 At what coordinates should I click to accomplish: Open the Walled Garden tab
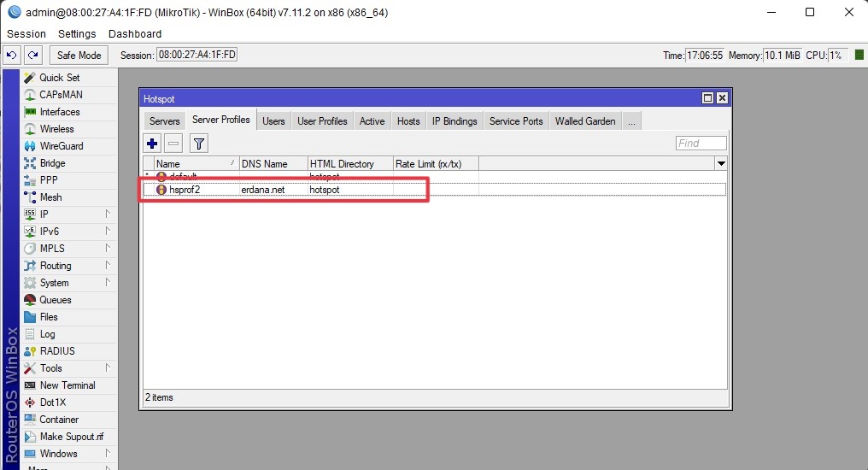point(585,121)
